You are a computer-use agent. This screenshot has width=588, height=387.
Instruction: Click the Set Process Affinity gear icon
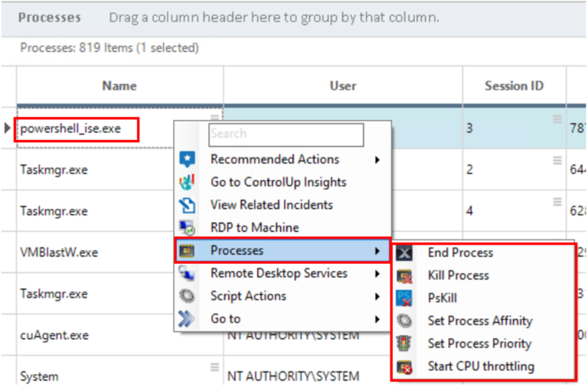click(x=404, y=321)
